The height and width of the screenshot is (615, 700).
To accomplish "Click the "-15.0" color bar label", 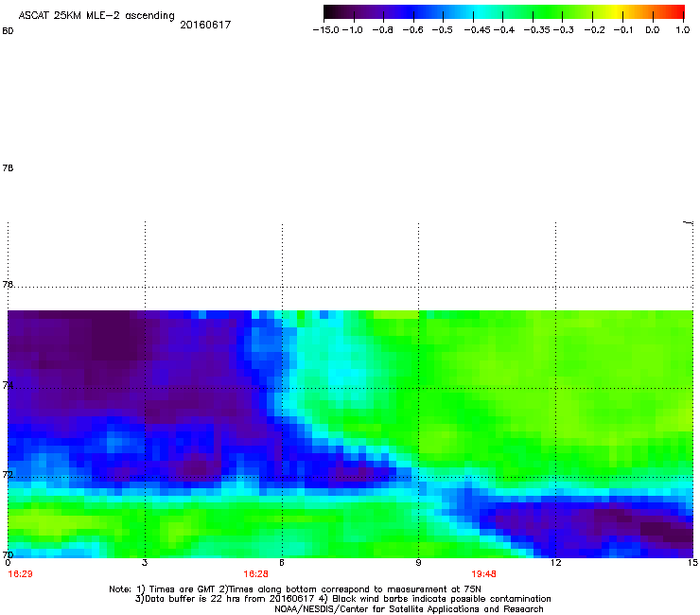I will coord(326,30).
